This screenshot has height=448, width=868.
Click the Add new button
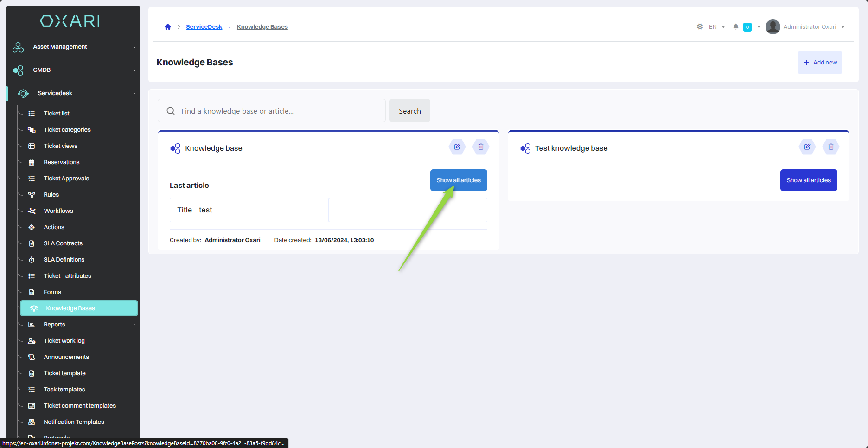pos(820,63)
